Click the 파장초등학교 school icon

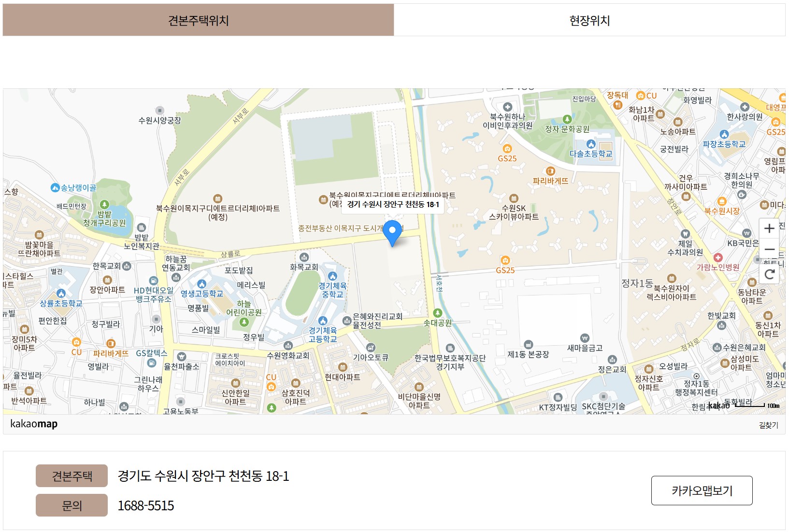[724, 134]
